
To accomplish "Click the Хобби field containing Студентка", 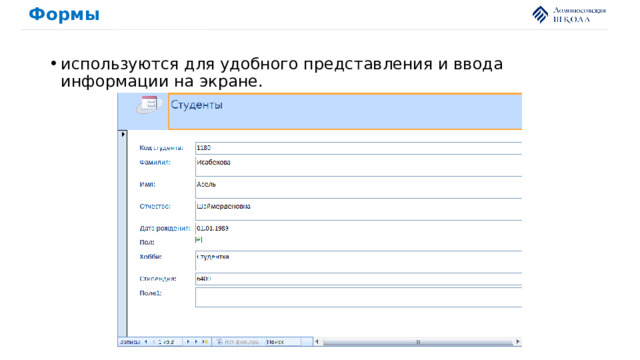I will pyautogui.click(x=358, y=261).
